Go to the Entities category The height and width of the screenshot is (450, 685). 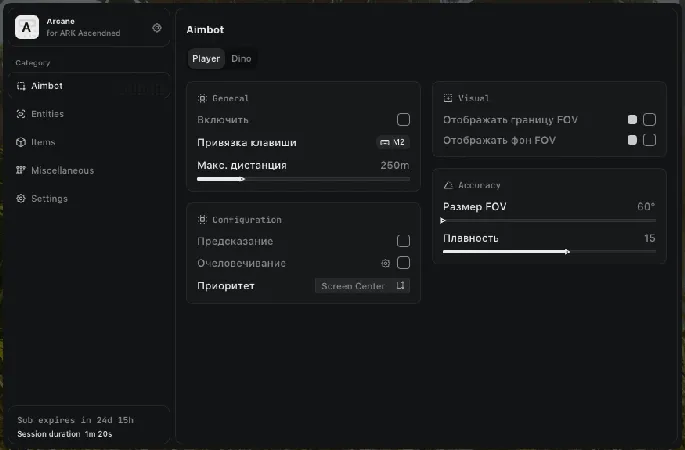(47, 114)
